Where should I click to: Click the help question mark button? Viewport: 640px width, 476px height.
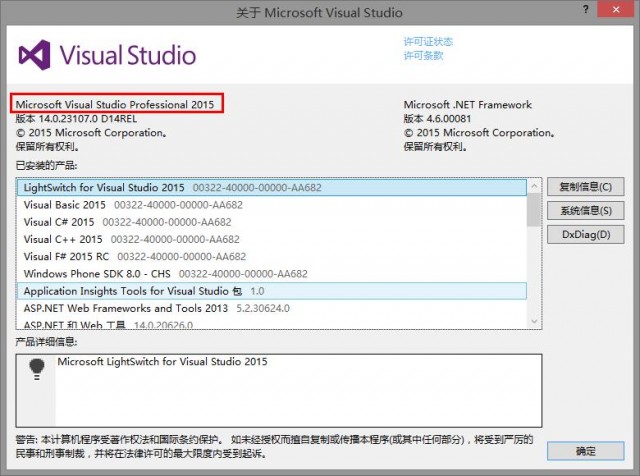pos(586,9)
